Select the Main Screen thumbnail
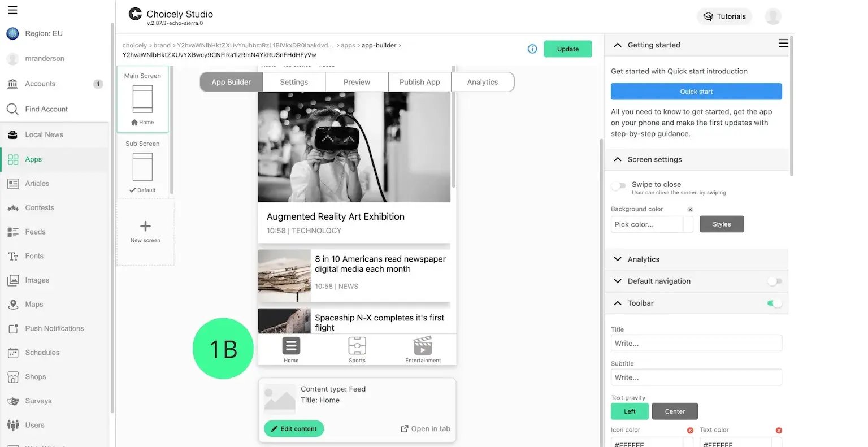Image resolution: width=868 pixels, height=447 pixels. click(142, 99)
